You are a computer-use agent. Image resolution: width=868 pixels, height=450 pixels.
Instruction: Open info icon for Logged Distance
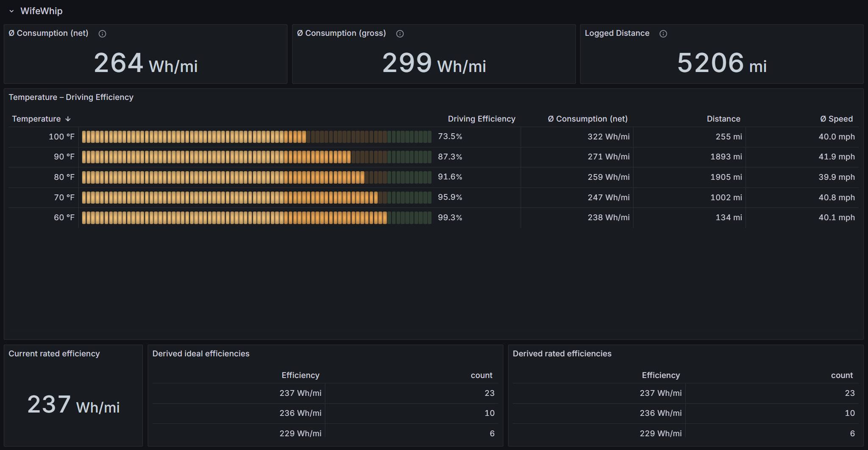pyautogui.click(x=663, y=33)
